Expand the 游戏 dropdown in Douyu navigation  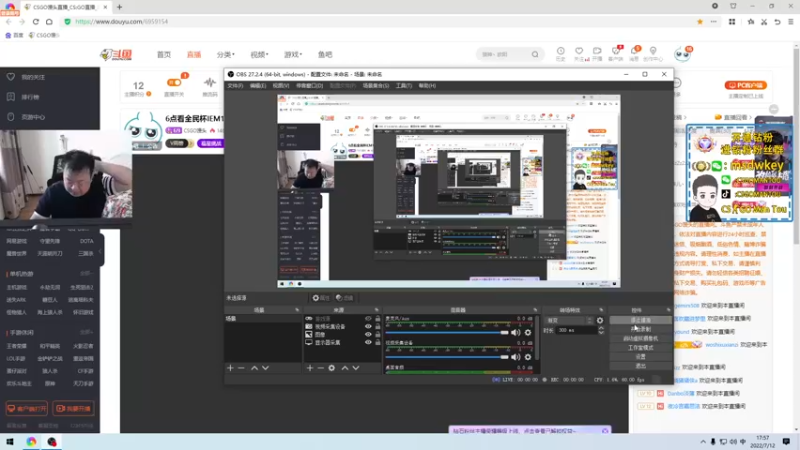(x=293, y=55)
